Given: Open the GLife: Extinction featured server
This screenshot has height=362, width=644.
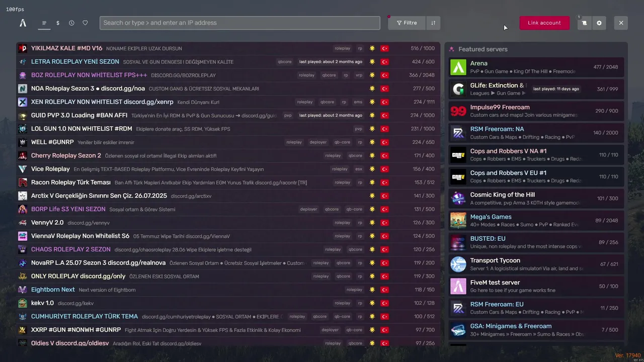Looking at the screenshot, I should [x=536, y=89].
